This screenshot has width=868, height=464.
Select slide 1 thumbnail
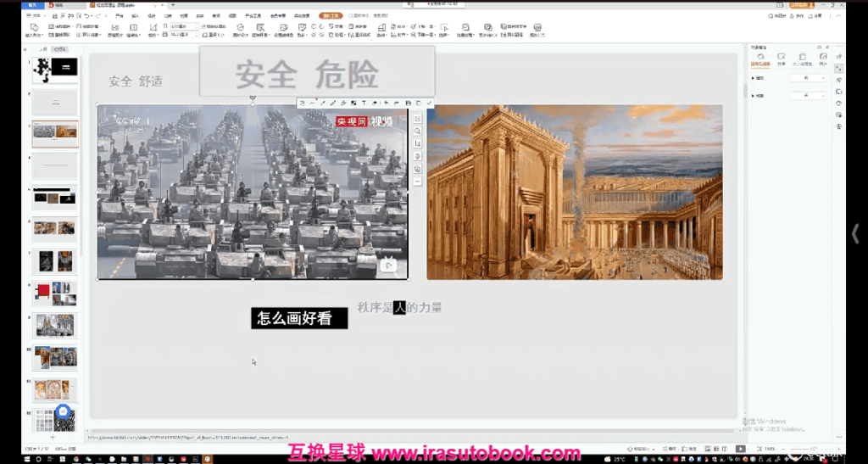coord(55,70)
